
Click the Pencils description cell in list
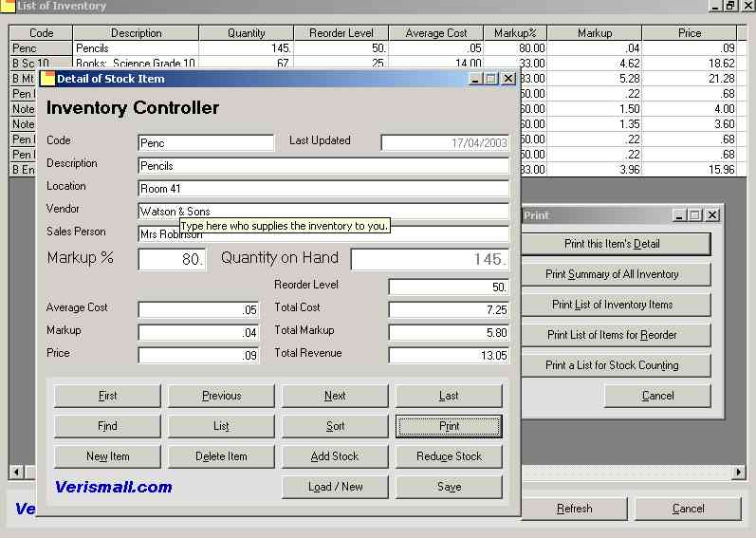coord(136,48)
